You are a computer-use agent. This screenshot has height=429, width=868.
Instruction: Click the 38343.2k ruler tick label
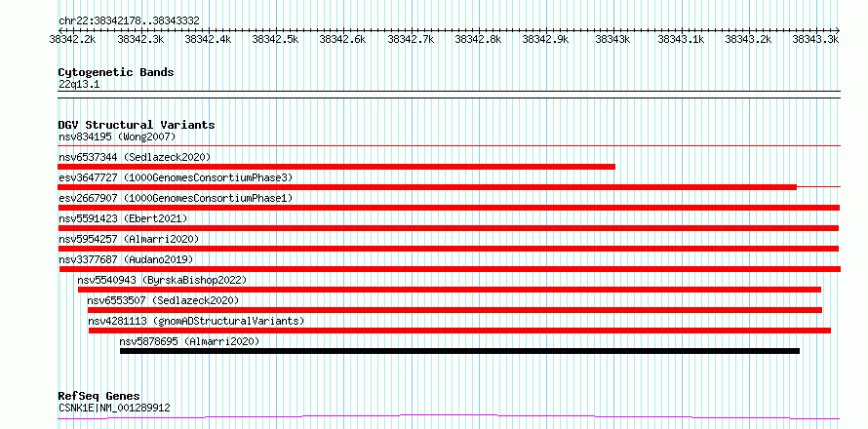748,39
